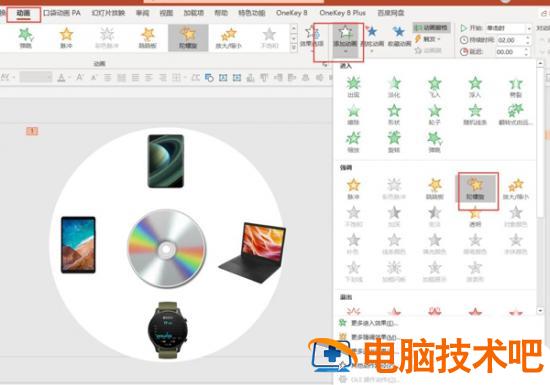
Task: Click the 延迟 delay field
Action: pos(510,52)
